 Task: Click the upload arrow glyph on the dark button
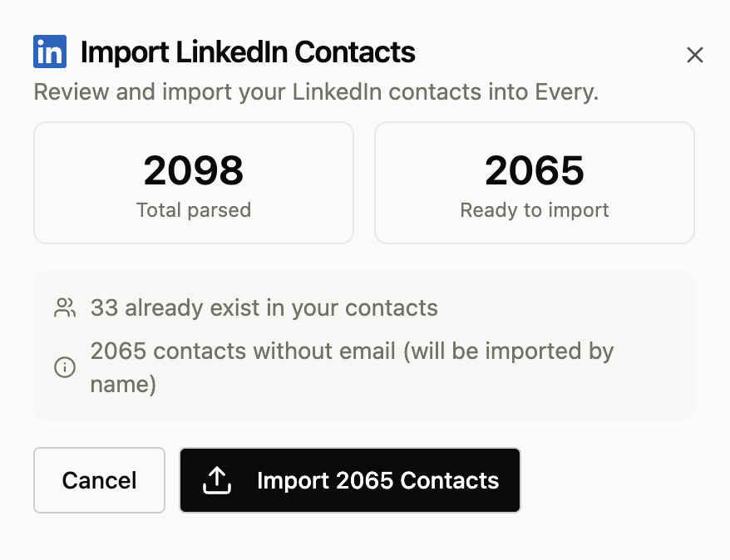pyautogui.click(x=217, y=479)
